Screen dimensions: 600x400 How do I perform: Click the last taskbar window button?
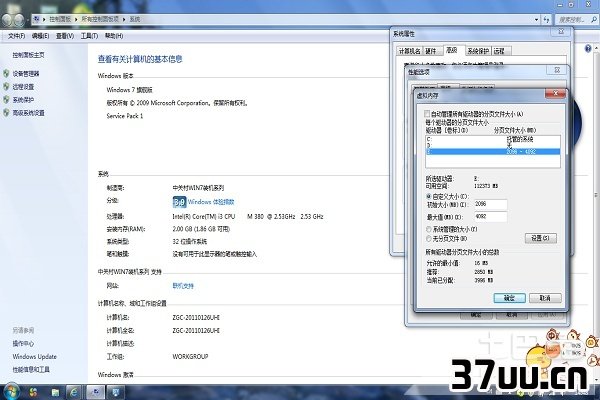coord(116,392)
